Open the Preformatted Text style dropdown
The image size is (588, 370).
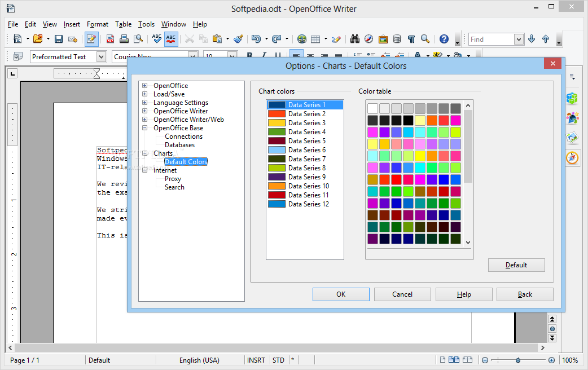pyautogui.click(x=101, y=56)
